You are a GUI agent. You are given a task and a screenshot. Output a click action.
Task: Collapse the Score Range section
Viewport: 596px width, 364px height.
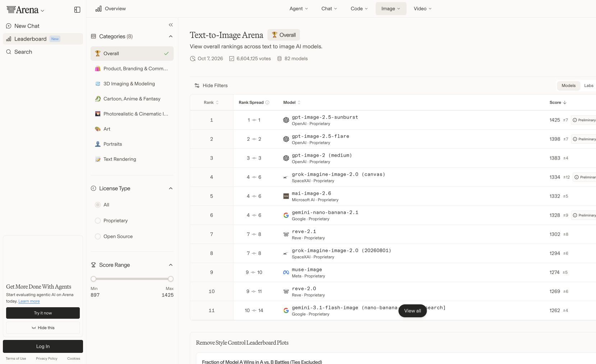point(171,265)
